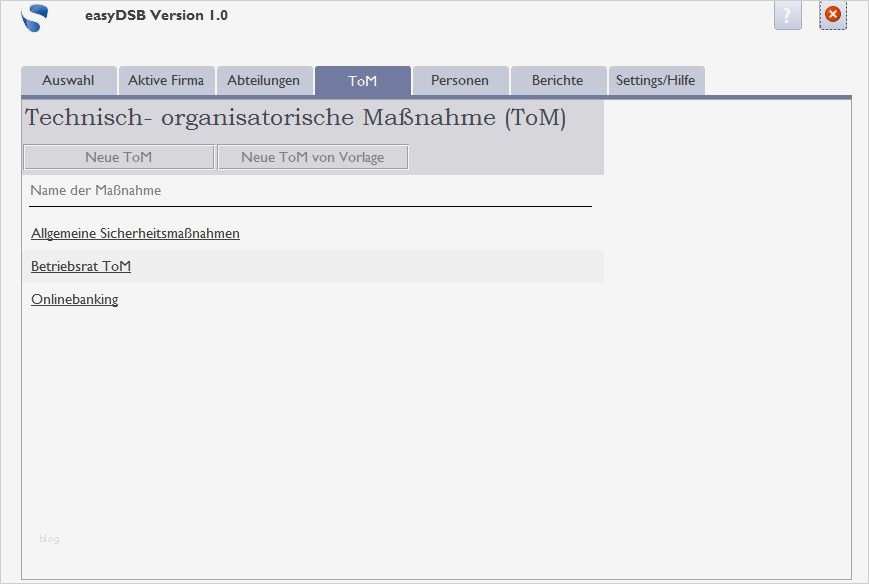Open the Betriebsrat ToM entry
The image size is (869, 584).
pos(81,266)
